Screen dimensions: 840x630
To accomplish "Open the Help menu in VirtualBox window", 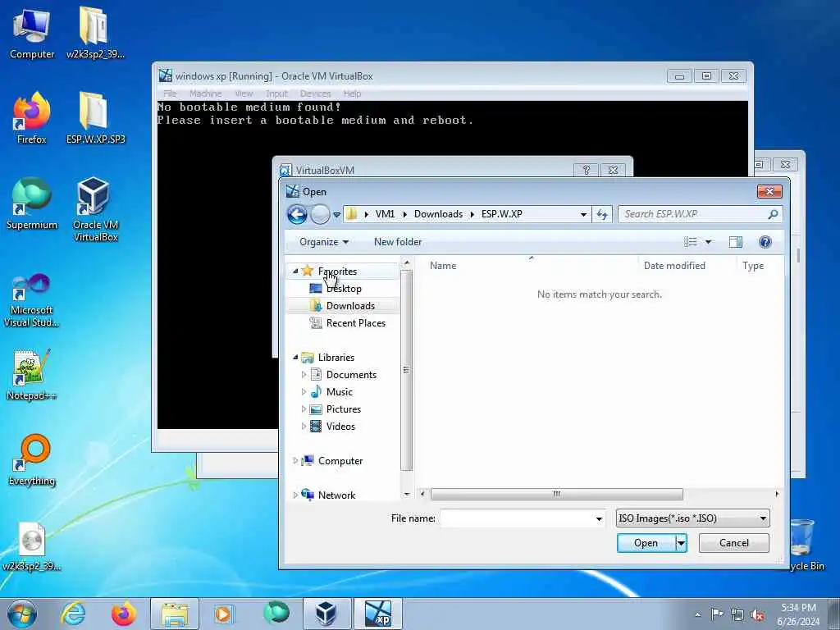I will coord(352,94).
